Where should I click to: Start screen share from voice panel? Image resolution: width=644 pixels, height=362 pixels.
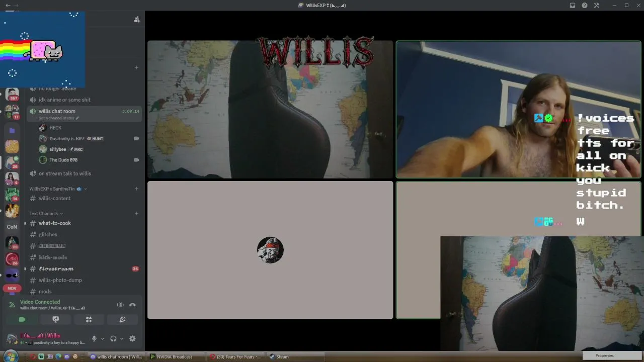tap(56, 319)
